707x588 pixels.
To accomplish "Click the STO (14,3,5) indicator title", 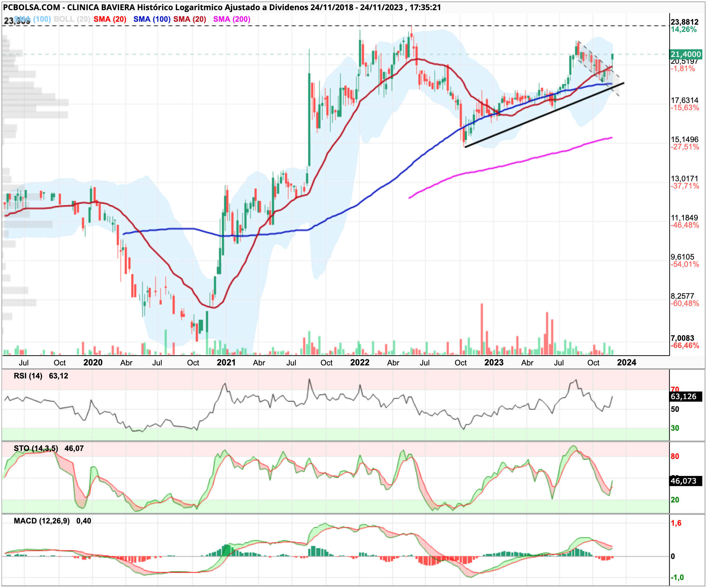I will [x=36, y=448].
